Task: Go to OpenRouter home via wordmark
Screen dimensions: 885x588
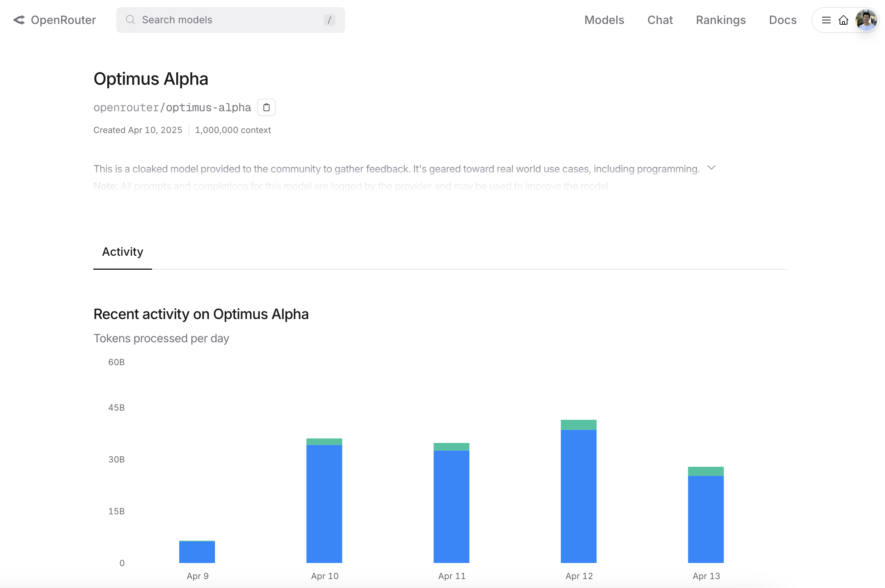Action: point(63,20)
